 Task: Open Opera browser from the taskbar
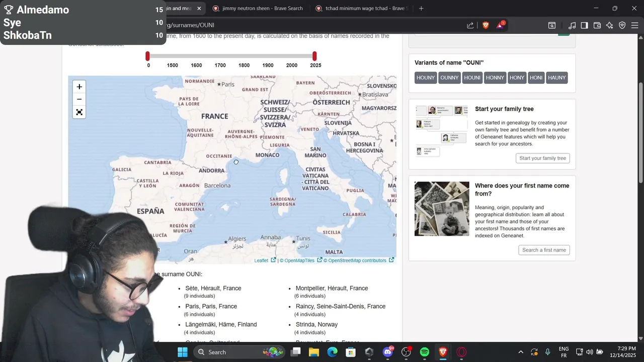click(461, 352)
